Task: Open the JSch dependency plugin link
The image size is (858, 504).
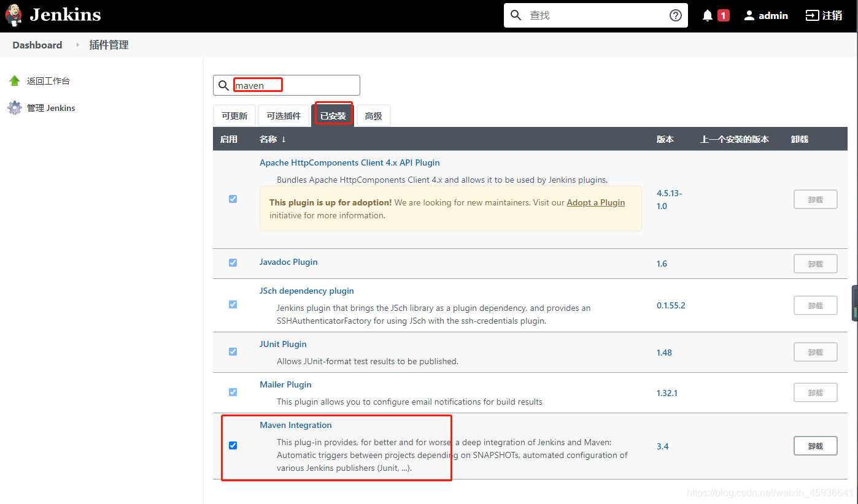Action: click(x=307, y=291)
